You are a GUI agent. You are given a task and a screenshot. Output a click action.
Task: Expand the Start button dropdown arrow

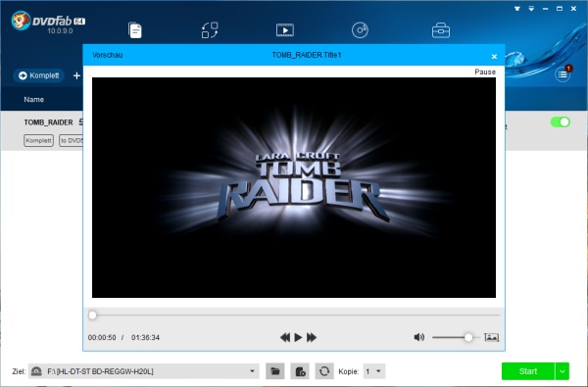point(563,371)
